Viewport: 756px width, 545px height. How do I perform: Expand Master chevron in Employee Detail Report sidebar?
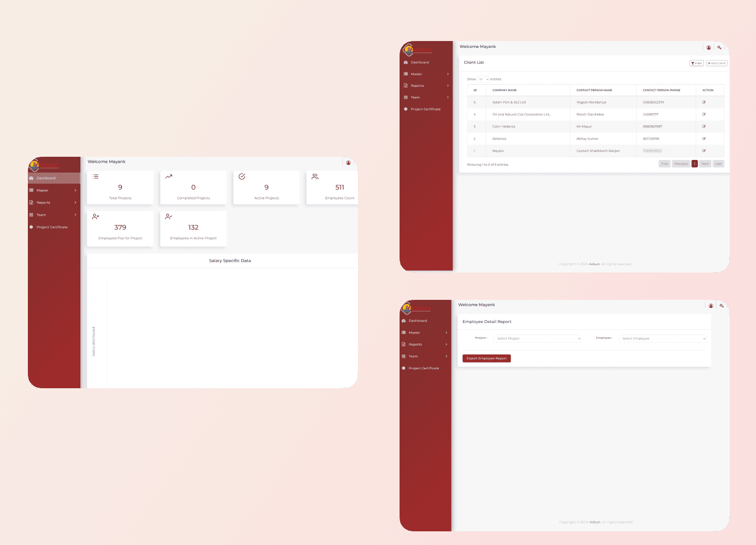pyautogui.click(x=446, y=332)
